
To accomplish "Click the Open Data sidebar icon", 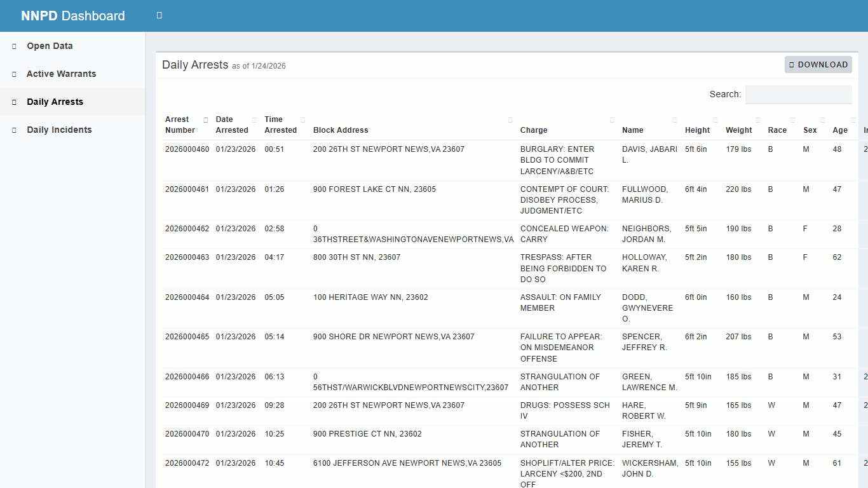I will [x=13, y=46].
